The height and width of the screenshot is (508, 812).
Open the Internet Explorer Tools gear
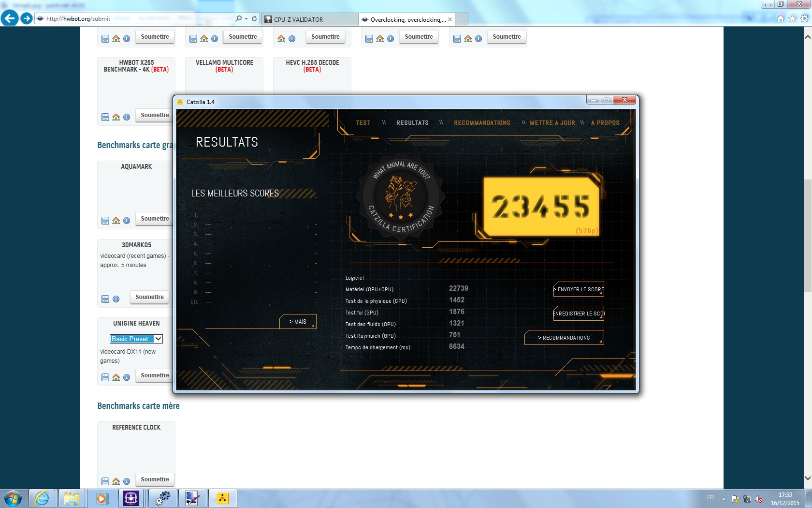tap(804, 18)
